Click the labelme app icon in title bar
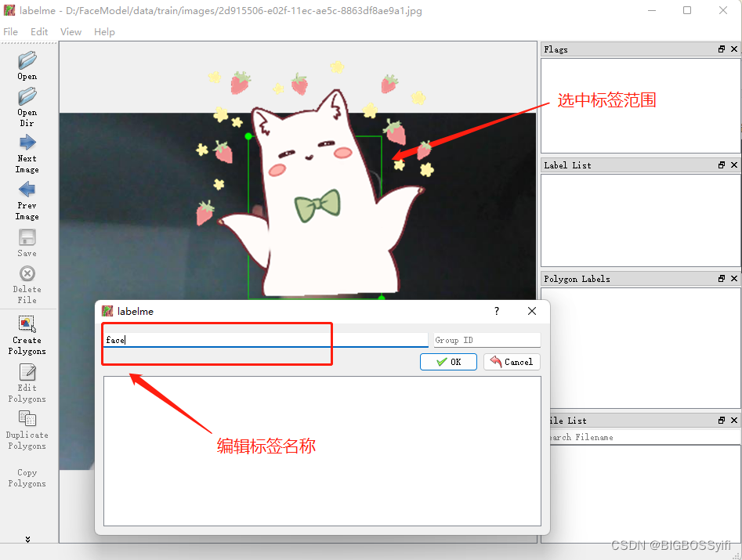Screen dimensions: 742x560 tap(9, 10)
